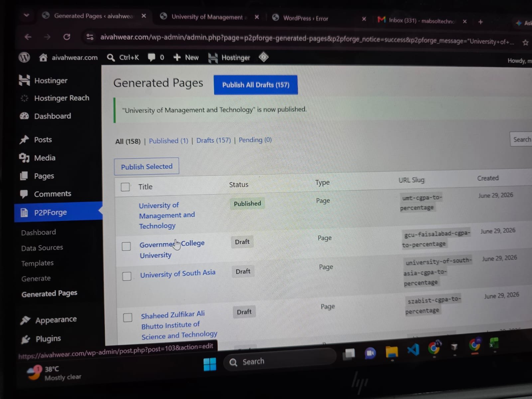
Task: Toggle the select-all Title checkbox
Action: [x=125, y=187]
